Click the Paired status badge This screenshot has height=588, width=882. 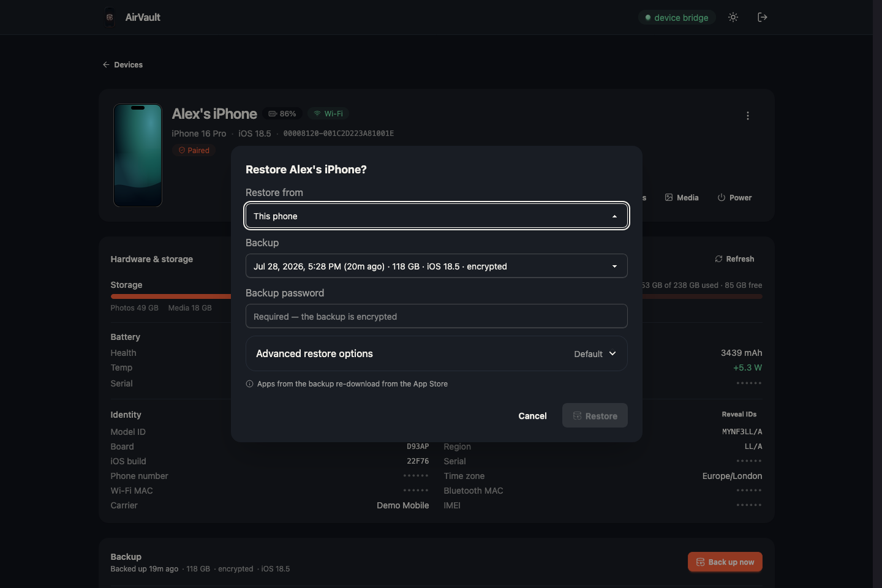click(x=194, y=150)
